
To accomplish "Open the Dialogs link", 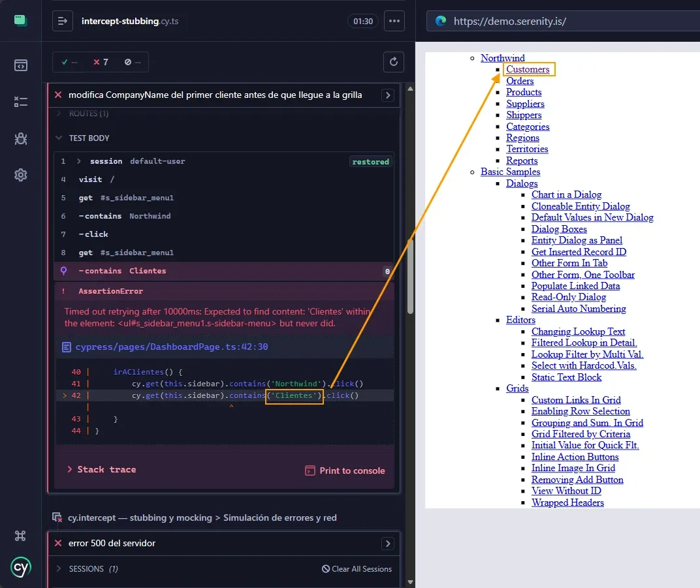I will coord(522,183).
